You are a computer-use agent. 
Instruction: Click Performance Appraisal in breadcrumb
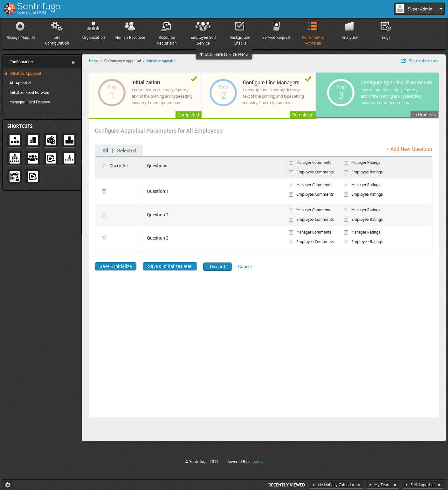122,61
